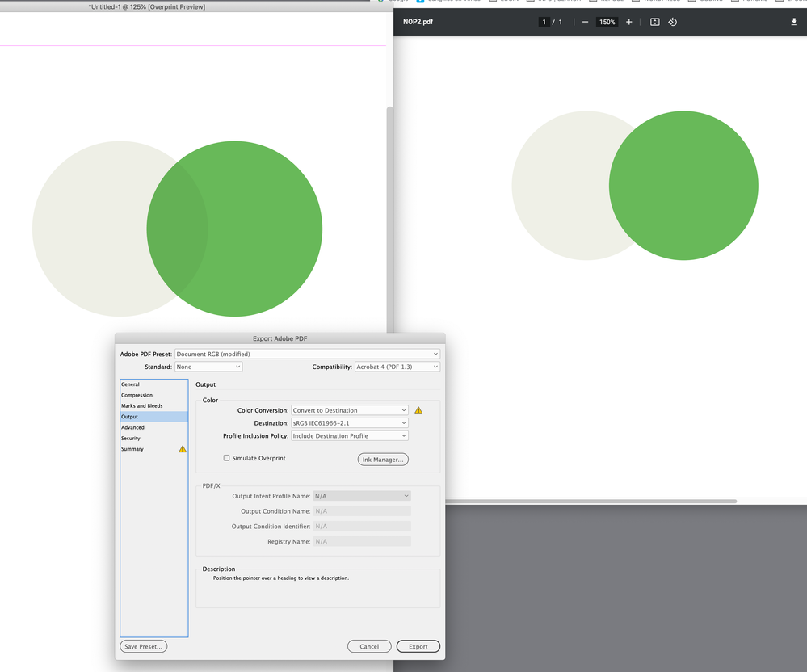Download NOP2.pdf with the download icon
This screenshot has height=672, width=807.
click(794, 22)
